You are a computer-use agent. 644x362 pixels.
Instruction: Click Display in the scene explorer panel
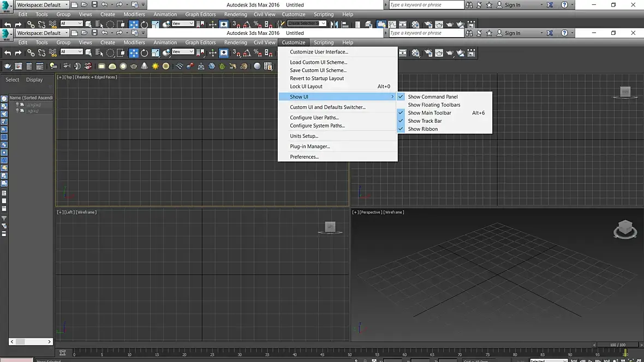click(x=34, y=80)
